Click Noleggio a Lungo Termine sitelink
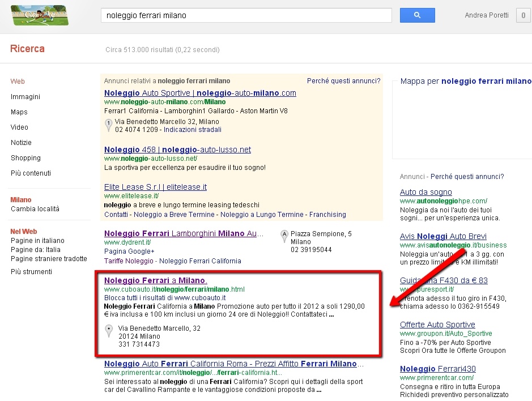The width and height of the screenshot is (532, 401). pos(262,215)
